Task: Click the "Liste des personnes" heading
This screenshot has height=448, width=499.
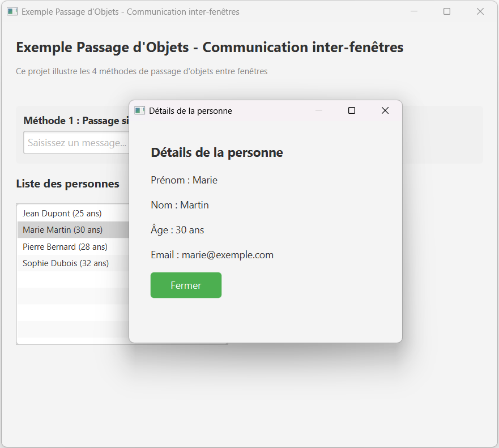Action: pyautogui.click(x=67, y=184)
